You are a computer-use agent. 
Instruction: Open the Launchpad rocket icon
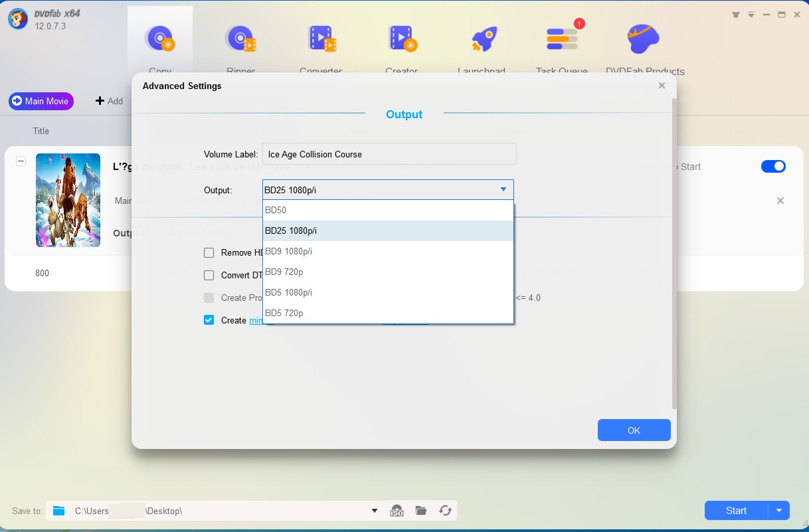coord(484,39)
